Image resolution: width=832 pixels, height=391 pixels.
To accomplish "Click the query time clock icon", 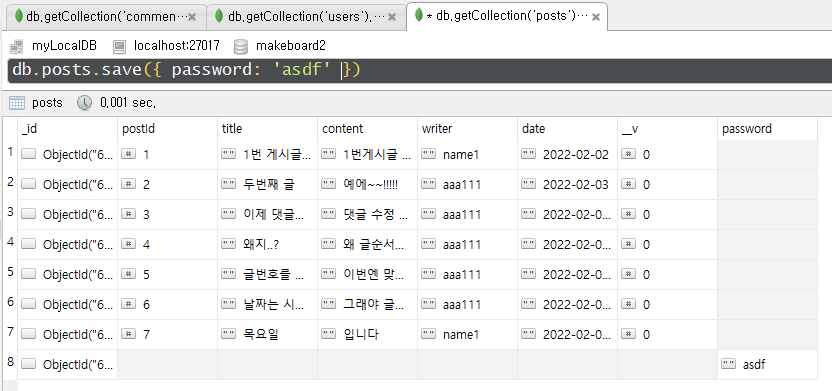I will 84,103.
